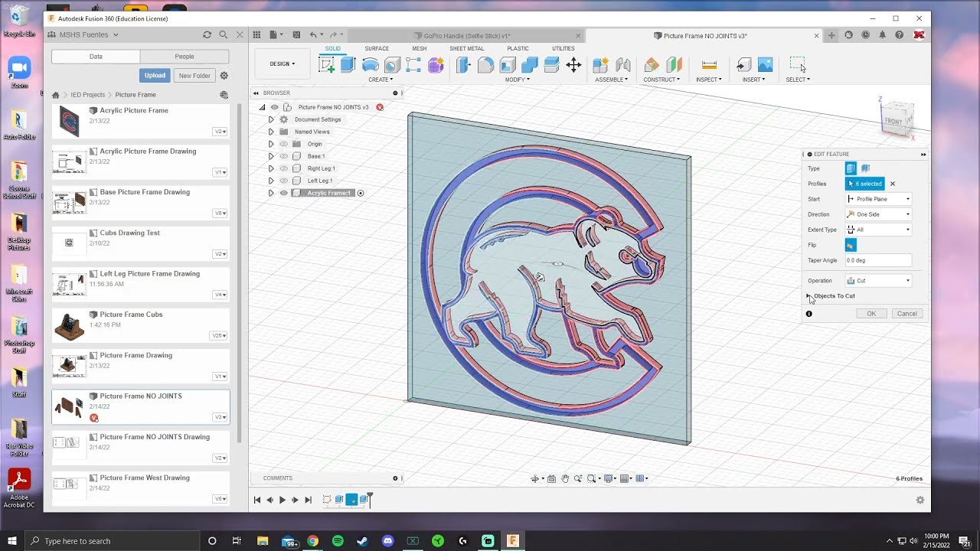Viewport: 980px width, 551px height.
Task: Select the Combine tool
Action: [529, 65]
